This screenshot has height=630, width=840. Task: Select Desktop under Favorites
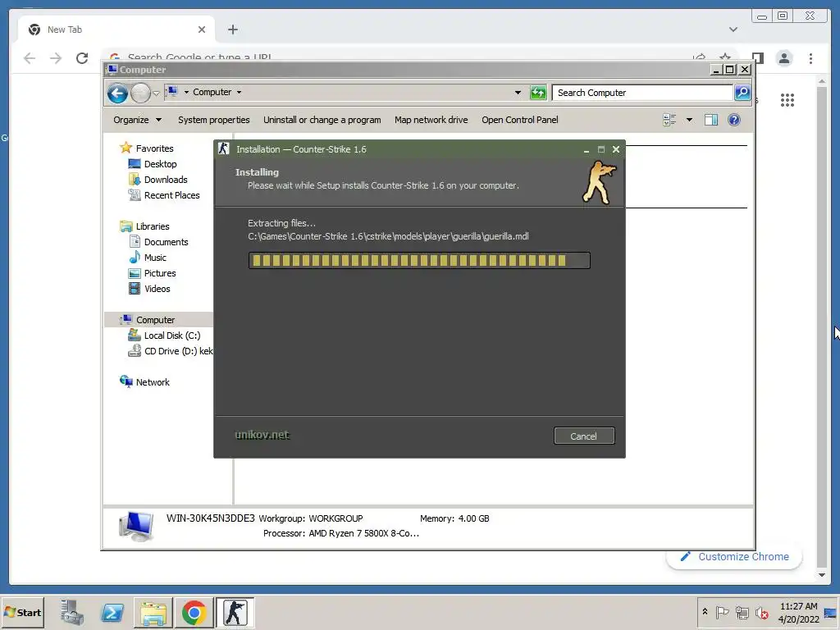pos(153,164)
